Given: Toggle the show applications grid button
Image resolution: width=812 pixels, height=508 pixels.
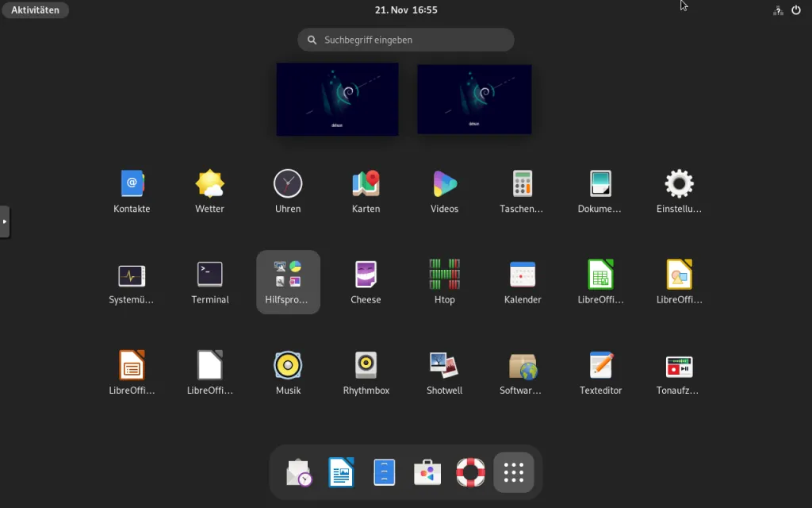Looking at the screenshot, I should coord(514,472).
